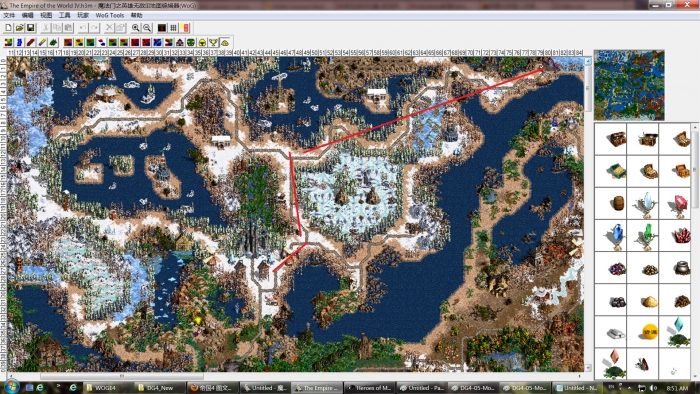Open the first menu in menu bar
Image resolution: width=700 pixels, height=394 pixels.
coord(9,15)
